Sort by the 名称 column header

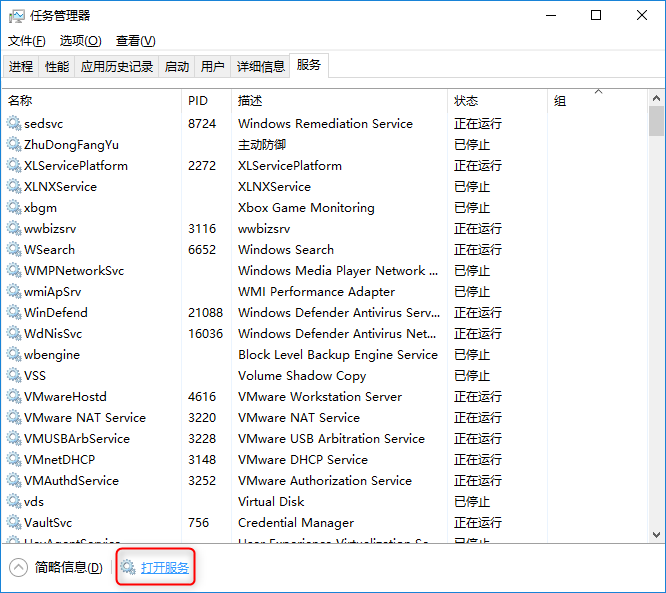point(92,101)
